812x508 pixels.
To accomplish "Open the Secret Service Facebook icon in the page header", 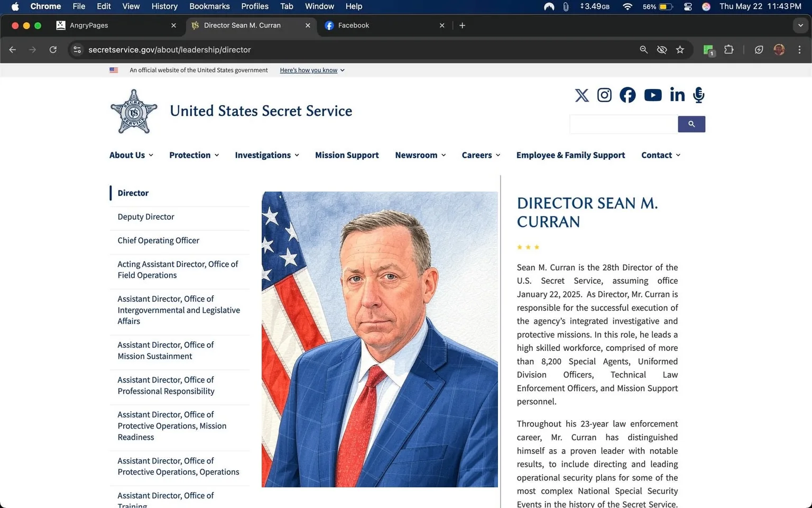I will (628, 95).
